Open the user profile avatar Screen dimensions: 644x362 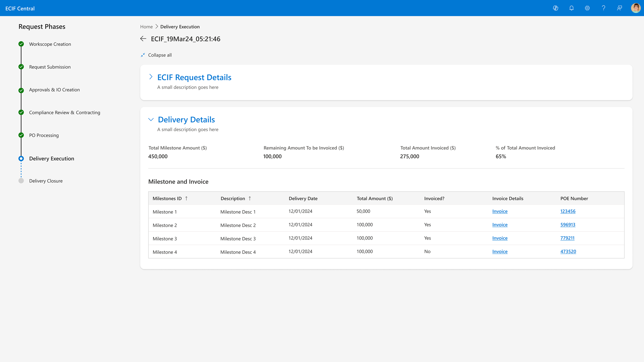coord(636,8)
